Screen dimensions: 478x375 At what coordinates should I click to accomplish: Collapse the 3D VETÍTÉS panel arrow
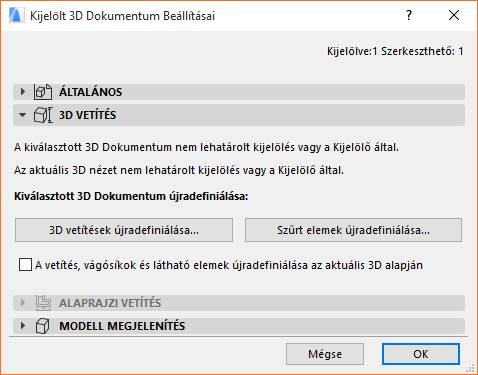(x=22, y=115)
